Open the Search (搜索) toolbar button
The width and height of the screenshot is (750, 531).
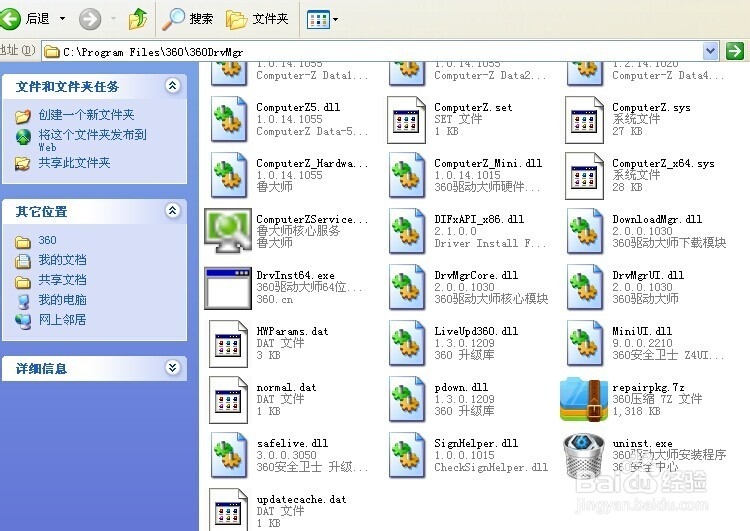[x=188, y=19]
